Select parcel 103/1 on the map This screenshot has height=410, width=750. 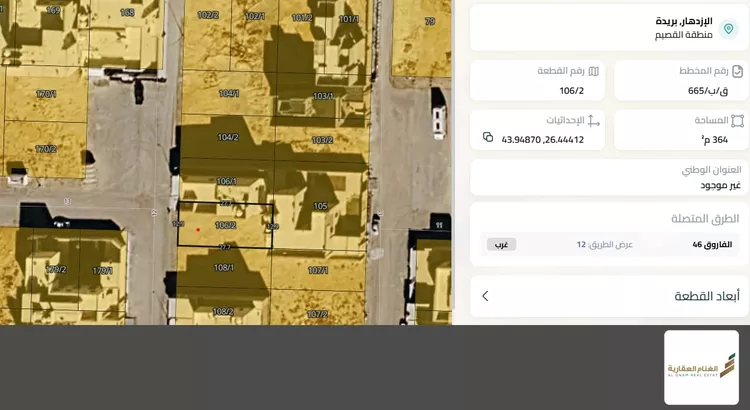(323, 96)
